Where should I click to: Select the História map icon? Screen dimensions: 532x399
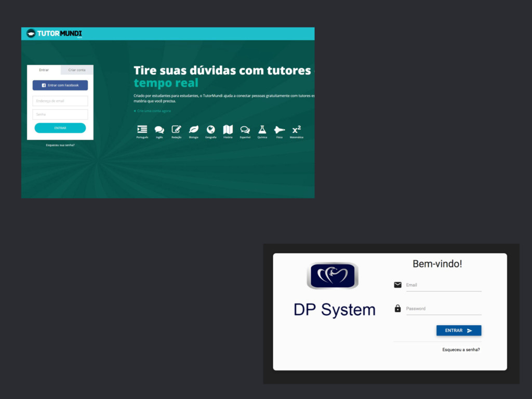click(228, 129)
